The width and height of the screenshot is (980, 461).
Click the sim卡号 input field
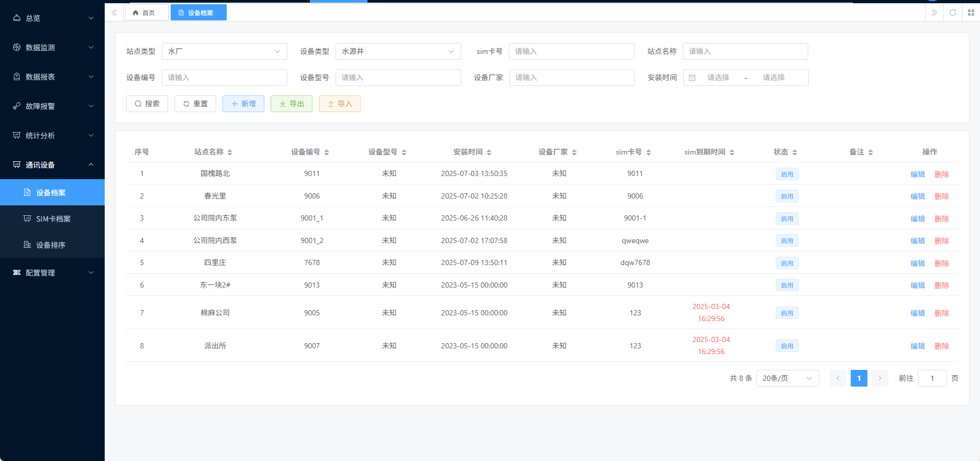pyautogui.click(x=571, y=51)
